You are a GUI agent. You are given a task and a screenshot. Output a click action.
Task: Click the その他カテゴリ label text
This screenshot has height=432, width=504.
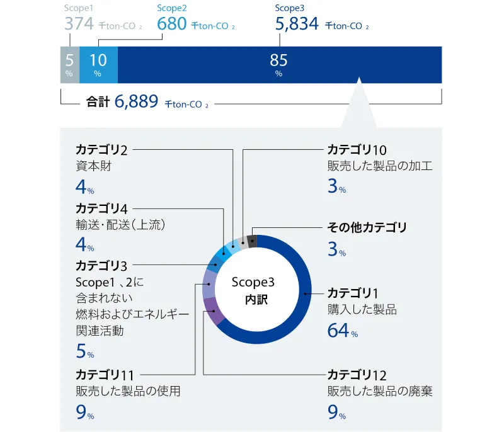pyautogui.click(x=367, y=227)
